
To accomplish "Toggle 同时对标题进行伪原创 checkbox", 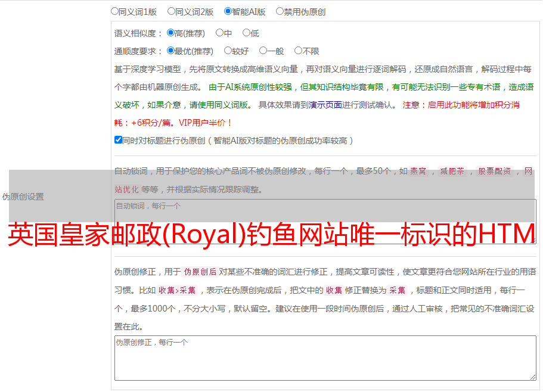I will [x=118, y=140].
